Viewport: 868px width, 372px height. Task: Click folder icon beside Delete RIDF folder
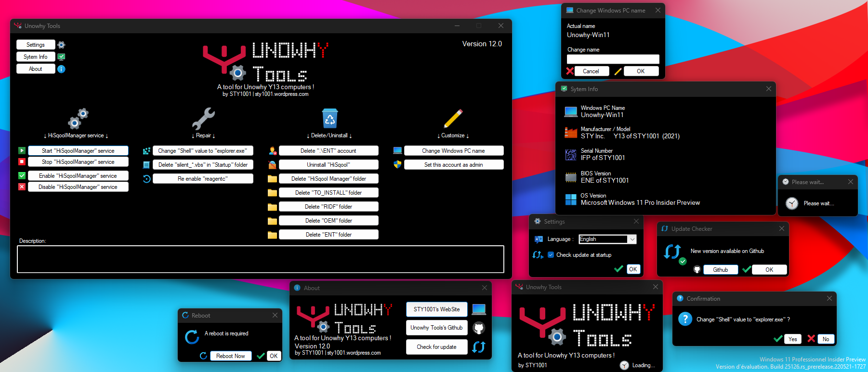pyautogui.click(x=272, y=207)
